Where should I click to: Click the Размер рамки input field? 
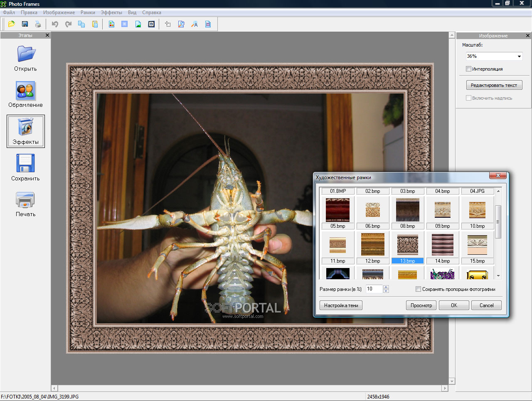[374, 289]
